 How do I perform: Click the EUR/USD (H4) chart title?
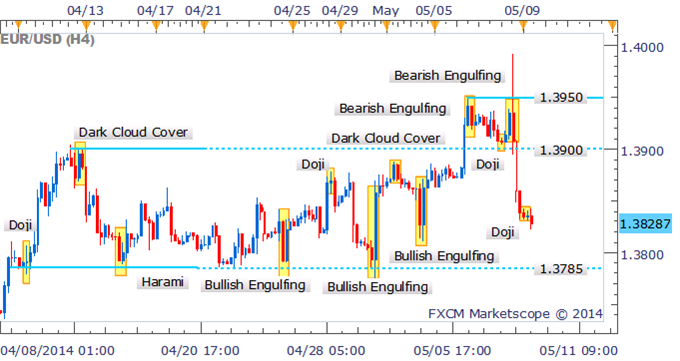point(47,39)
